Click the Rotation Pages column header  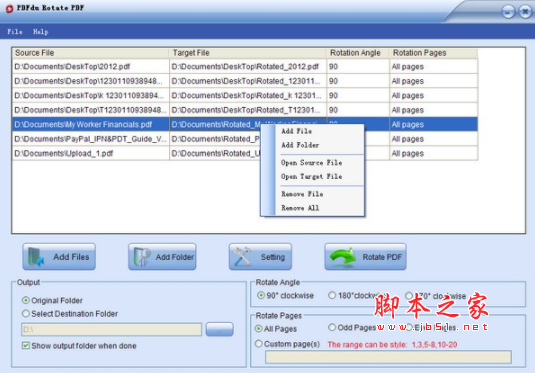[433, 53]
